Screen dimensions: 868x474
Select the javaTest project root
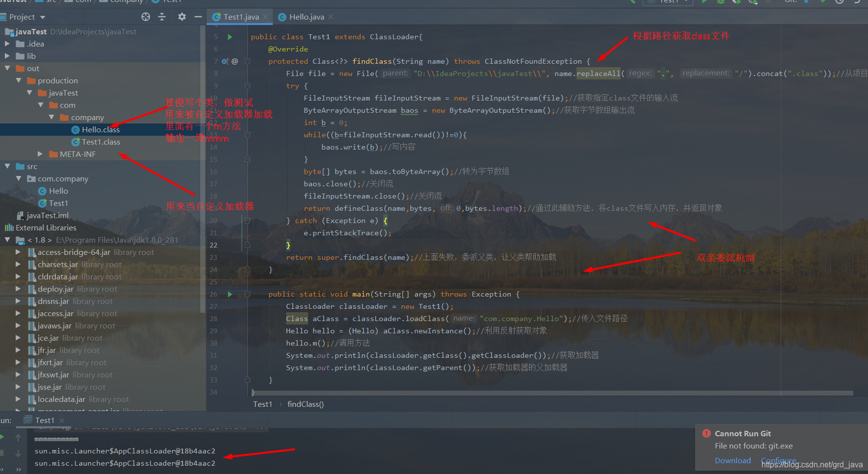[31, 31]
